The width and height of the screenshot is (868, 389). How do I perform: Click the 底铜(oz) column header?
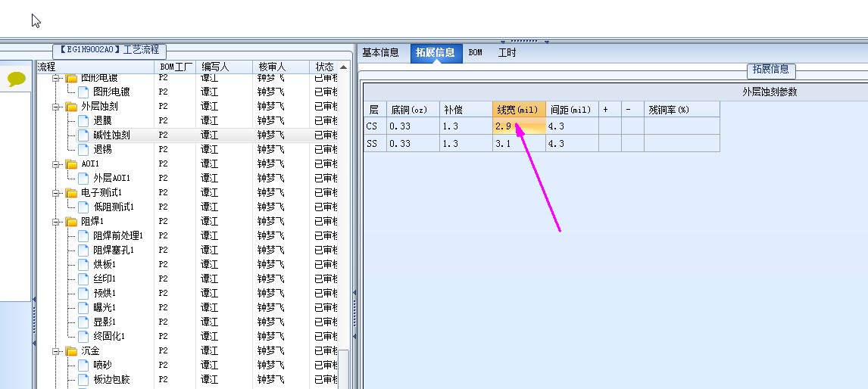pos(413,110)
